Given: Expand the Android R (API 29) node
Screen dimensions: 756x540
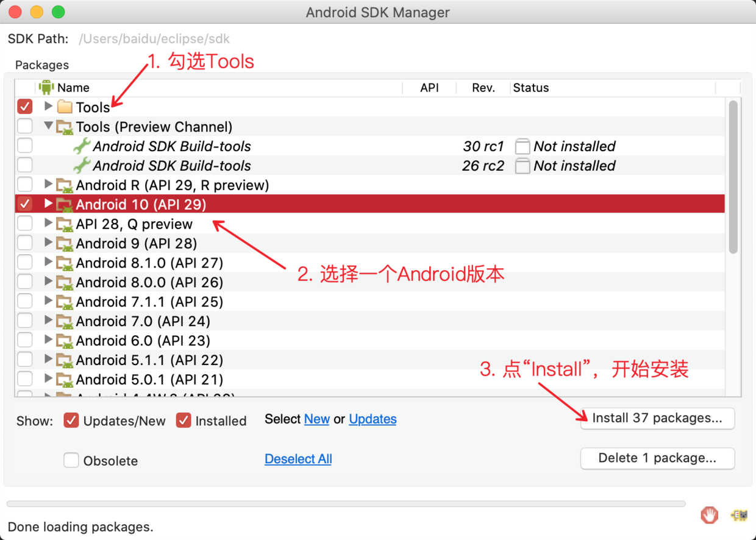Looking at the screenshot, I should [48, 184].
